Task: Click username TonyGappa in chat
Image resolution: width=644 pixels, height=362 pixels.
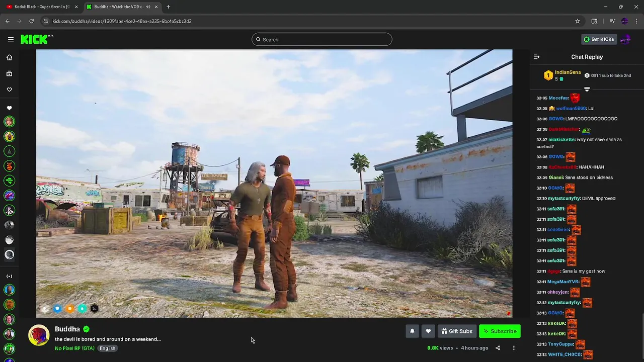Action: click(x=560, y=344)
